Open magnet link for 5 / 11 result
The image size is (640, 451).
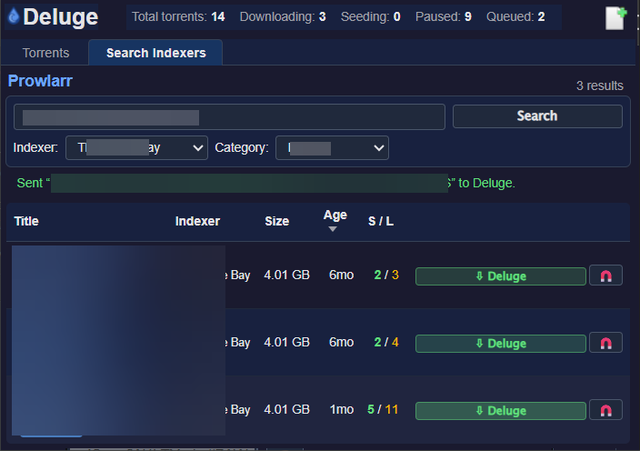coord(606,410)
